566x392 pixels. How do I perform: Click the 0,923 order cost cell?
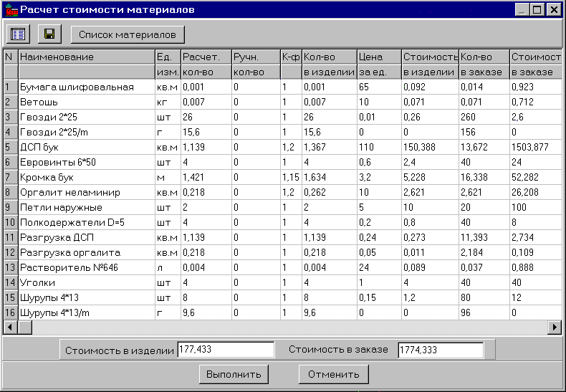[x=536, y=87]
